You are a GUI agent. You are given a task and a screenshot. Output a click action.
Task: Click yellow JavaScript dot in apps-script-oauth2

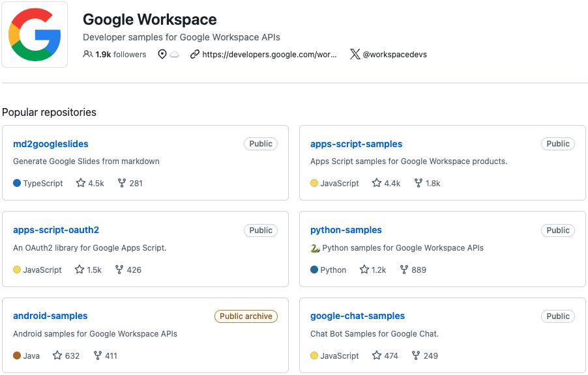pyautogui.click(x=17, y=270)
